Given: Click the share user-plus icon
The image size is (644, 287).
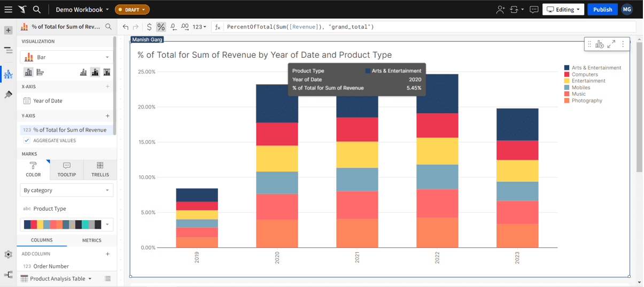Looking at the screenshot, I should [500, 10].
